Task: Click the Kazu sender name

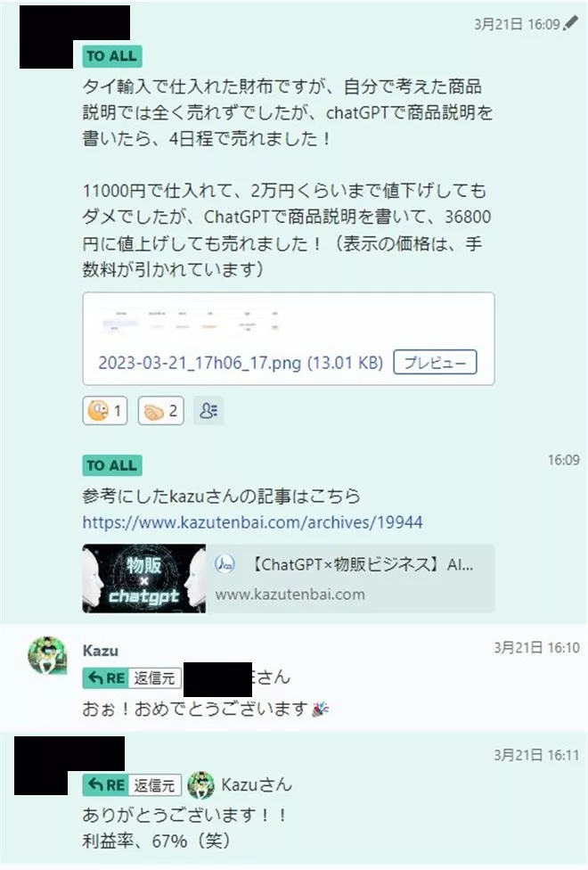Action: click(101, 651)
